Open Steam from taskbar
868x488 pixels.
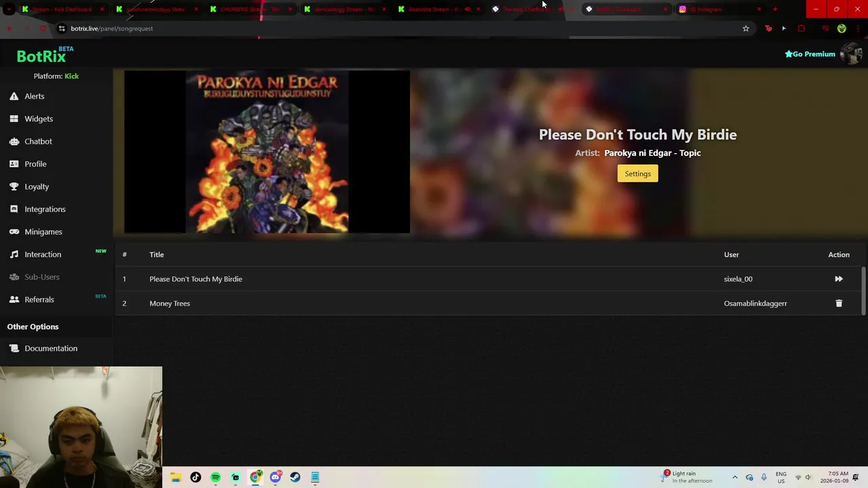[295, 477]
